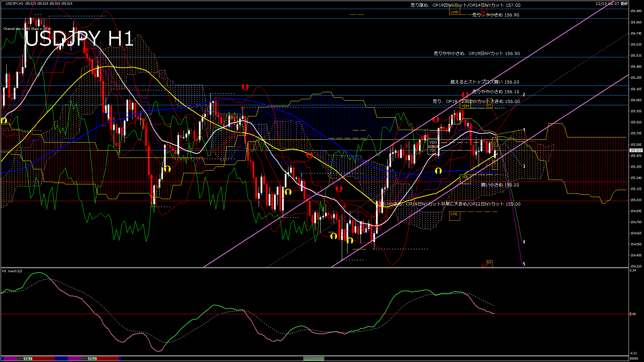
Task: Click red down arrow beside 156.10 sell label
Action: [x=465, y=95]
